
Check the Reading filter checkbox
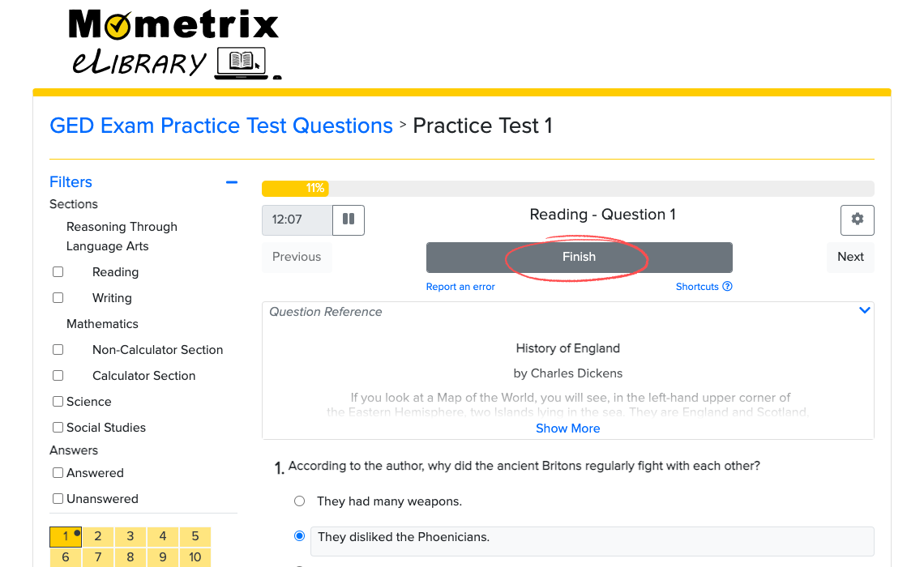(58, 272)
